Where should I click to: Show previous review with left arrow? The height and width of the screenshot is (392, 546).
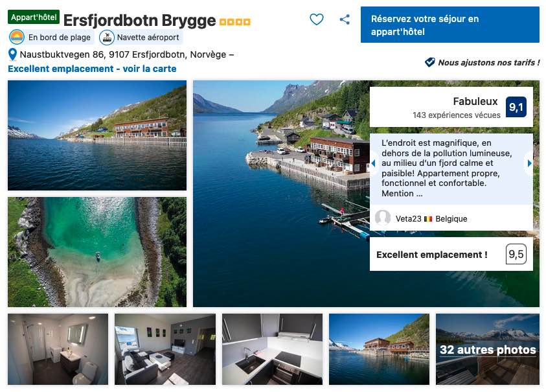[373, 163]
